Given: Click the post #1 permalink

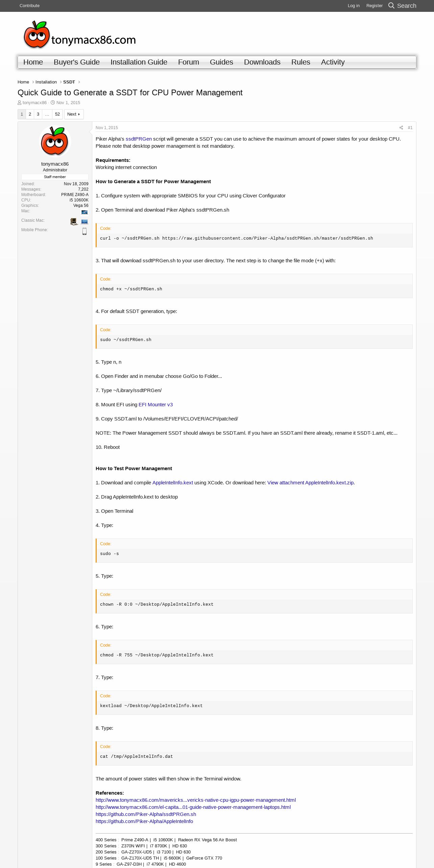Looking at the screenshot, I should tap(410, 128).
